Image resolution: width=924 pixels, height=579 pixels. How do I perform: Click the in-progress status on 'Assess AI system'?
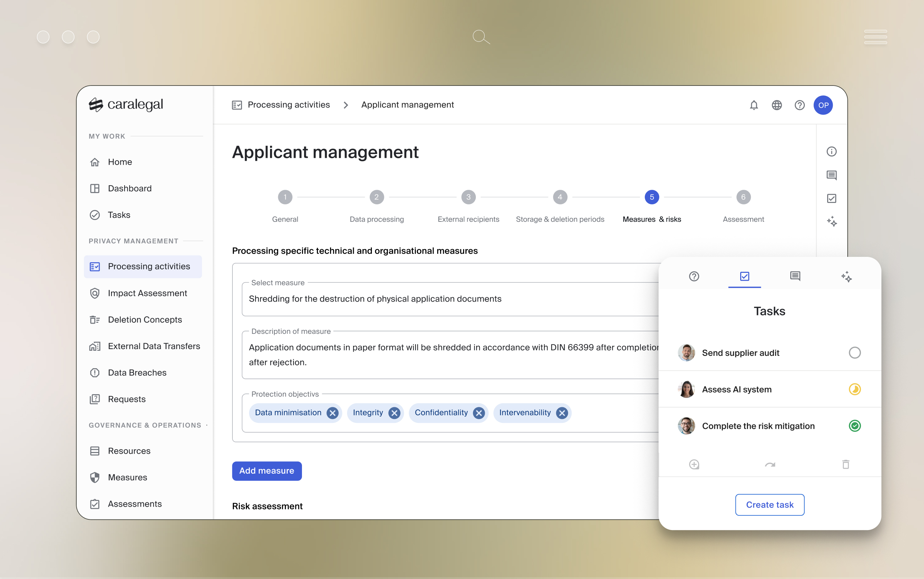pyautogui.click(x=855, y=389)
